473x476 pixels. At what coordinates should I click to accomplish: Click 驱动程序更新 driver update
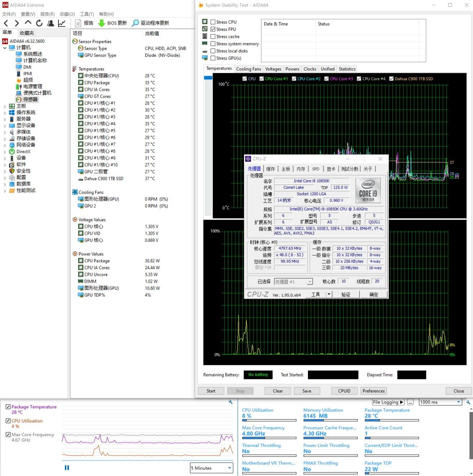point(150,23)
